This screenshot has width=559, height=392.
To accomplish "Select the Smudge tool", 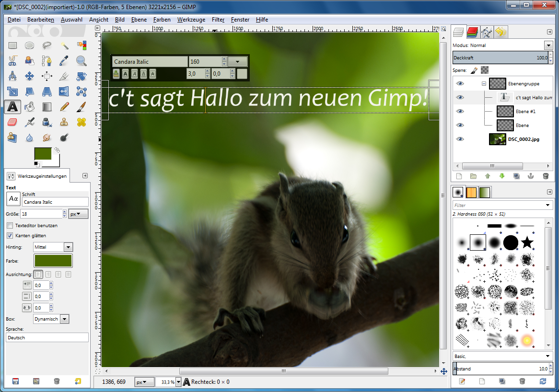I will (47, 138).
